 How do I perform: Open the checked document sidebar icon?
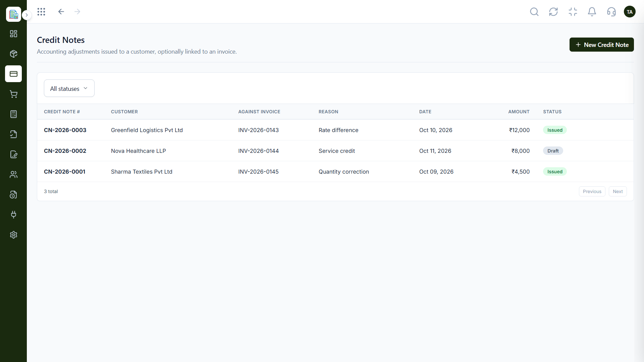(13, 134)
